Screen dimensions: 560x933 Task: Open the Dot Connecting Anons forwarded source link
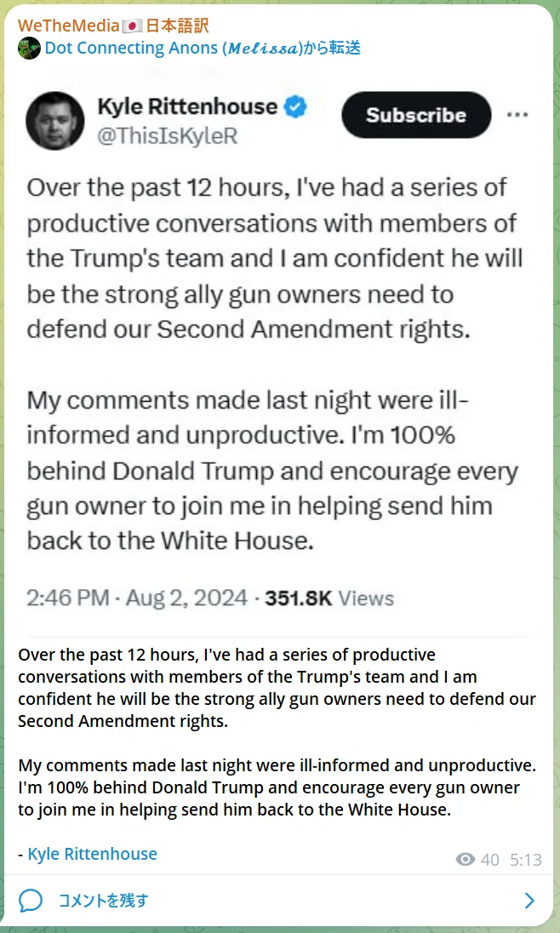(203, 49)
